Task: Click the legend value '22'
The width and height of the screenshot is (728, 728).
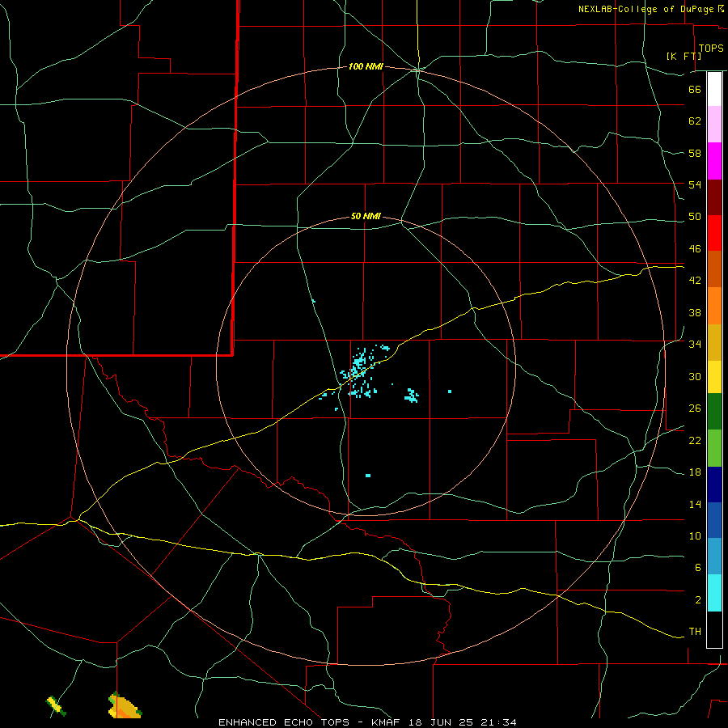Action: point(695,440)
